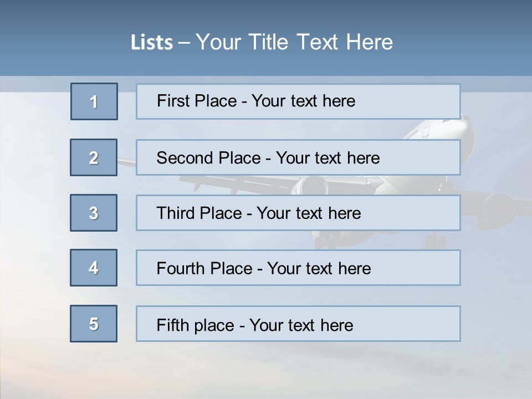Image resolution: width=532 pixels, height=399 pixels.
Task: Click the number 3 box
Action: click(94, 213)
